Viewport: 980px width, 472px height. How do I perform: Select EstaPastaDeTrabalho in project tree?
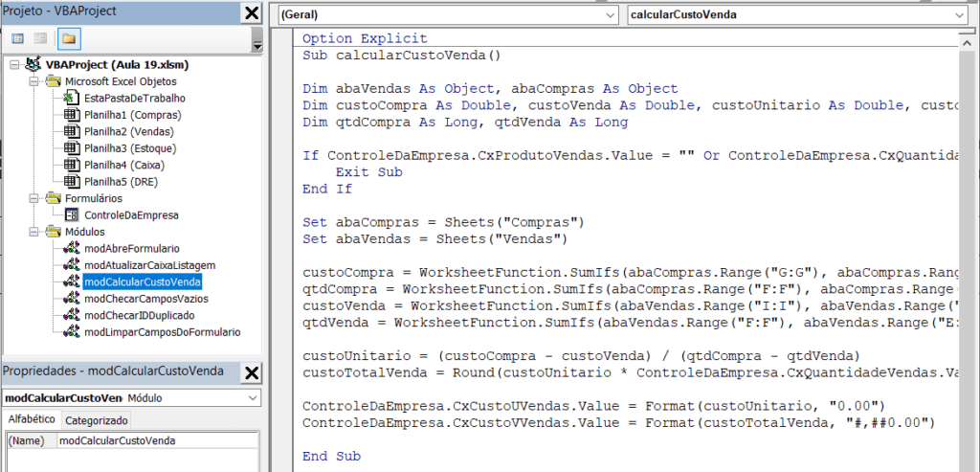coord(134,99)
